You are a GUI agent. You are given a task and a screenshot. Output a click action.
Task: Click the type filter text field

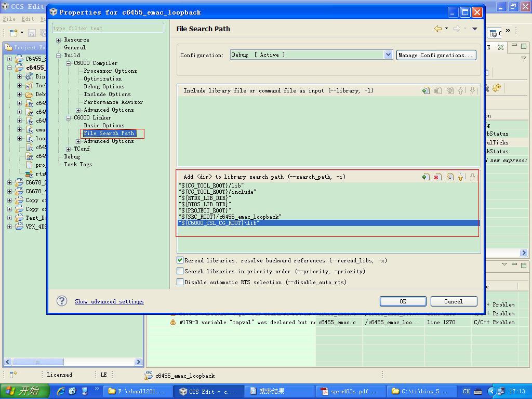108,28
